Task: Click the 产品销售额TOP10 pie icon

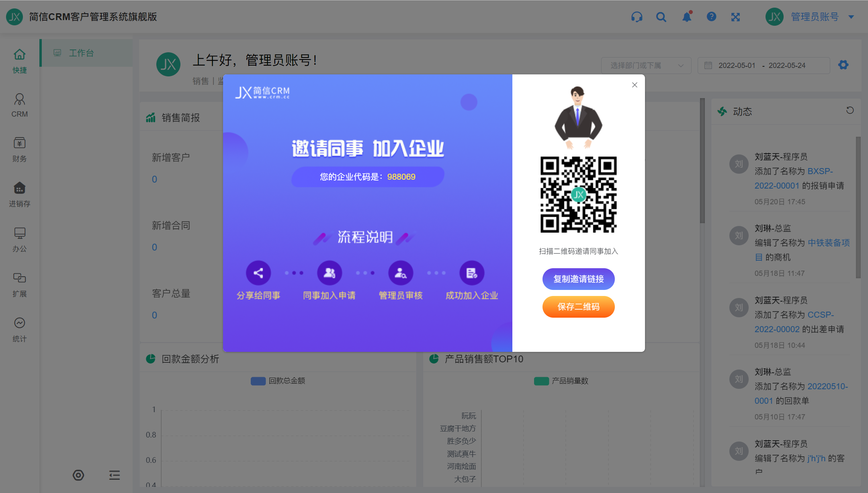Action: pos(434,359)
